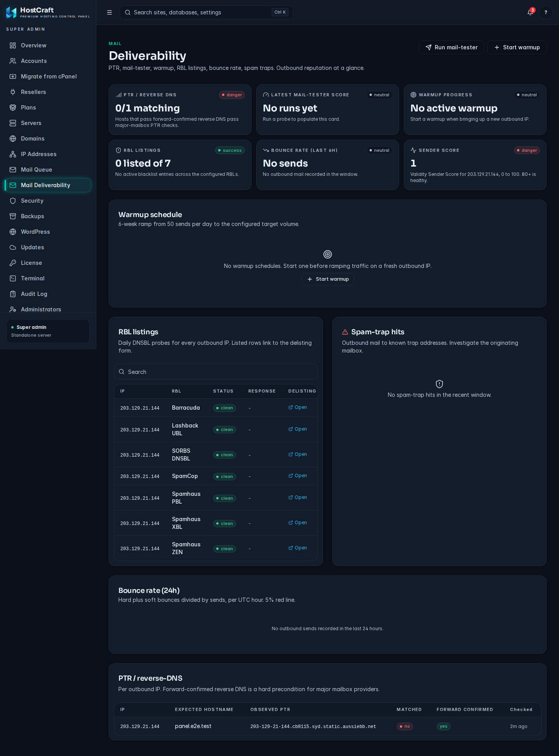The height and width of the screenshot is (756, 559).
Task: Open the Domains menu item
Action: click(x=48, y=139)
